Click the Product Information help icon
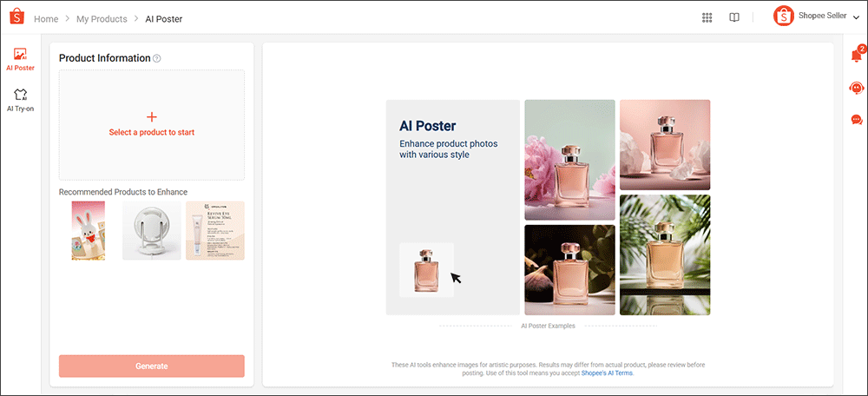868x396 pixels. tap(156, 59)
